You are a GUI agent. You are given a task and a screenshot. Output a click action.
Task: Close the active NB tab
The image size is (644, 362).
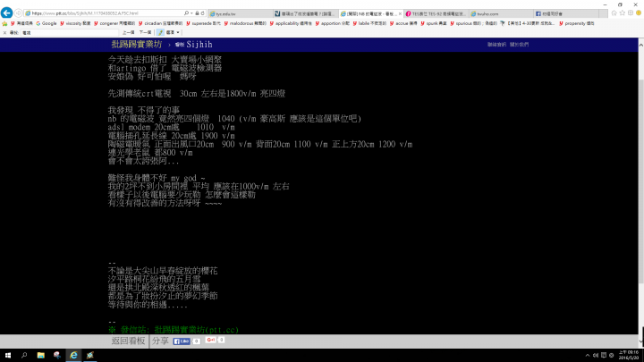(x=400, y=13)
